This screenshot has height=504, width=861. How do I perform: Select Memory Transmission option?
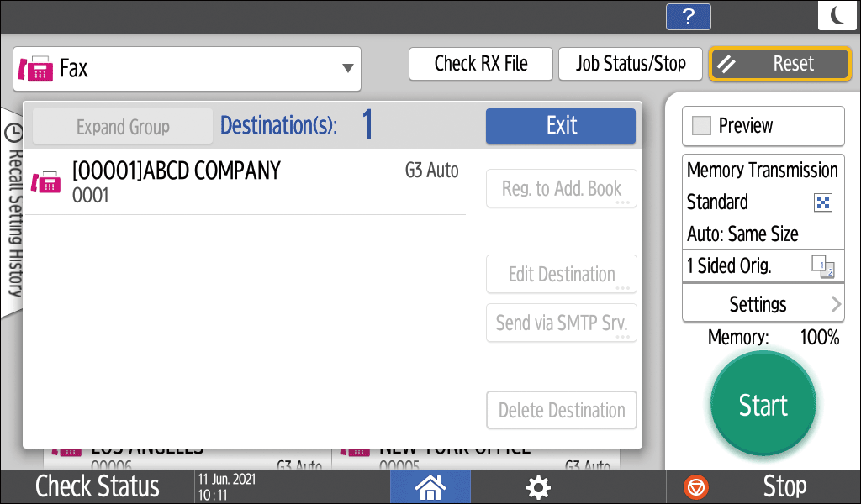click(762, 171)
